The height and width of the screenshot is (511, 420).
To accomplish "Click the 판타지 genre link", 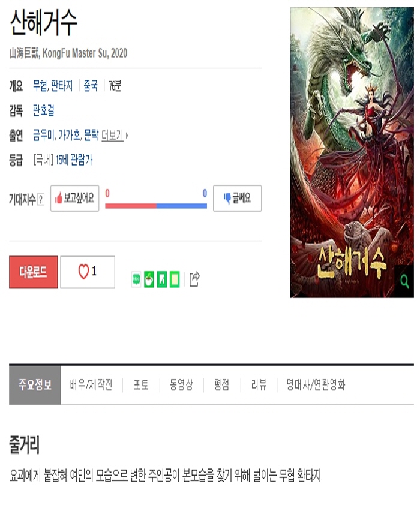I will click(x=62, y=86).
